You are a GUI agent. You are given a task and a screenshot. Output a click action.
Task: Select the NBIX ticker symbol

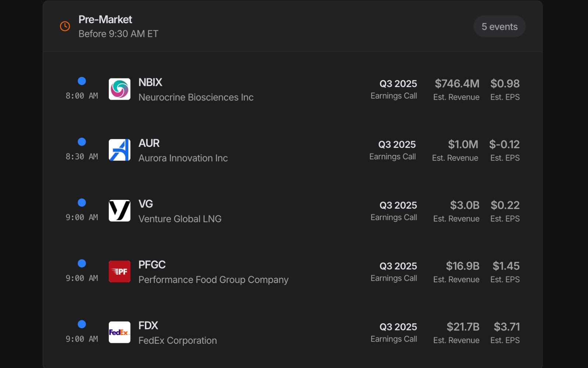coord(150,82)
